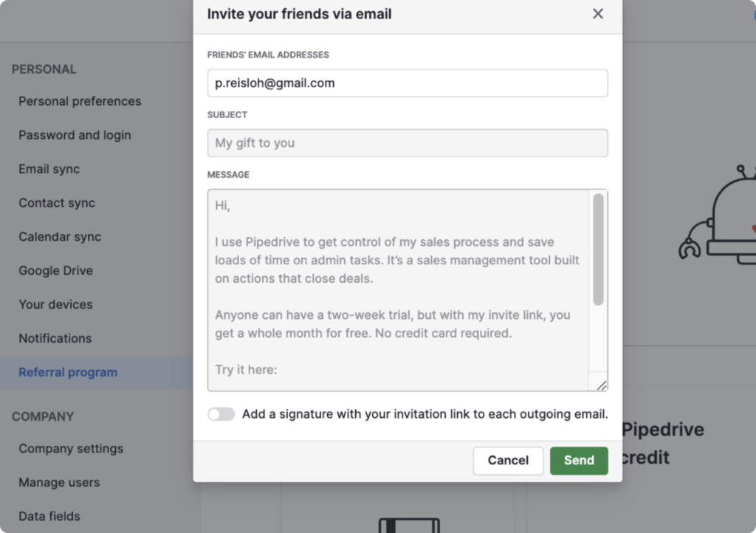The height and width of the screenshot is (533, 756).
Task: Click the robot illustration behind the dialog
Action: (x=718, y=214)
